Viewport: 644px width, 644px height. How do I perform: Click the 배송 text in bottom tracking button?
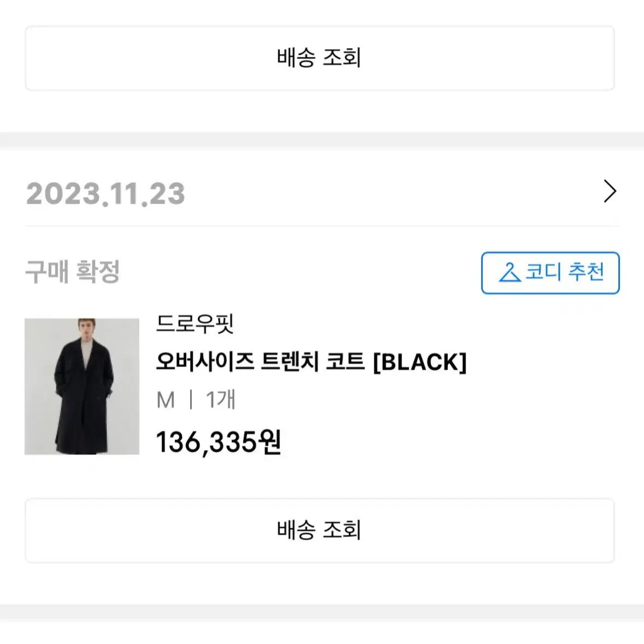tap(296, 530)
